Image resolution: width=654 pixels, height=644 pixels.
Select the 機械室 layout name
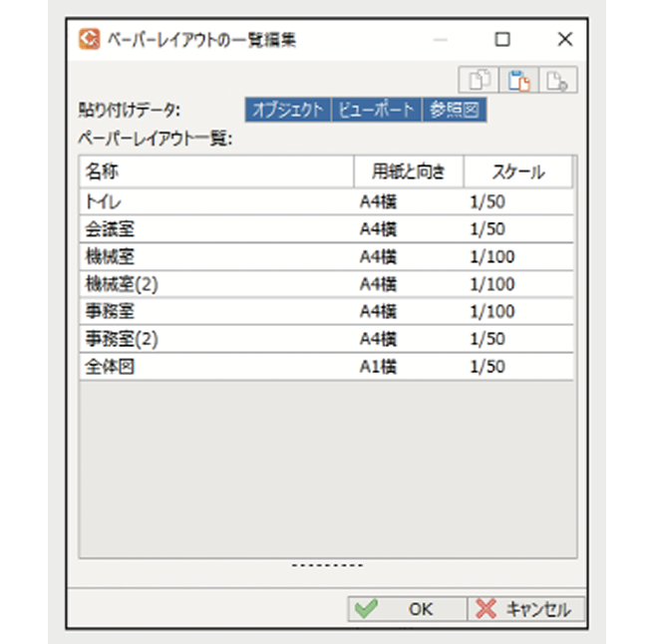[x=110, y=256]
